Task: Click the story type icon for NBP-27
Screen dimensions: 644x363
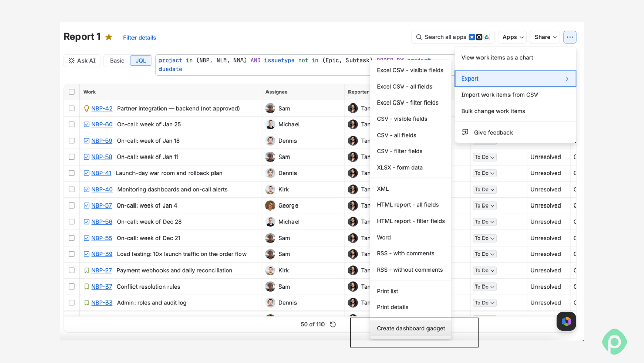Action: (x=86, y=270)
